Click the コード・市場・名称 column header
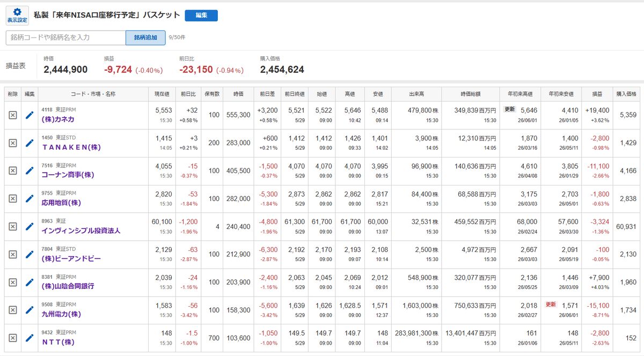 93,94
